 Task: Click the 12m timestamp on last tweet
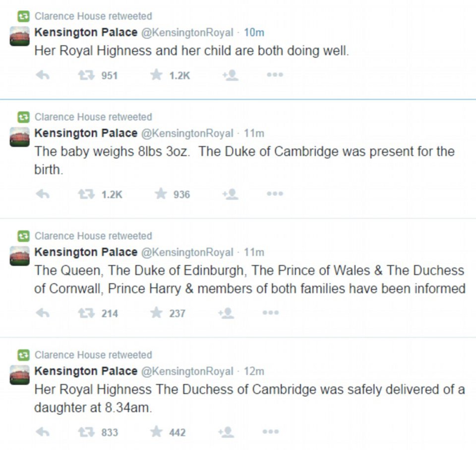coord(254,371)
